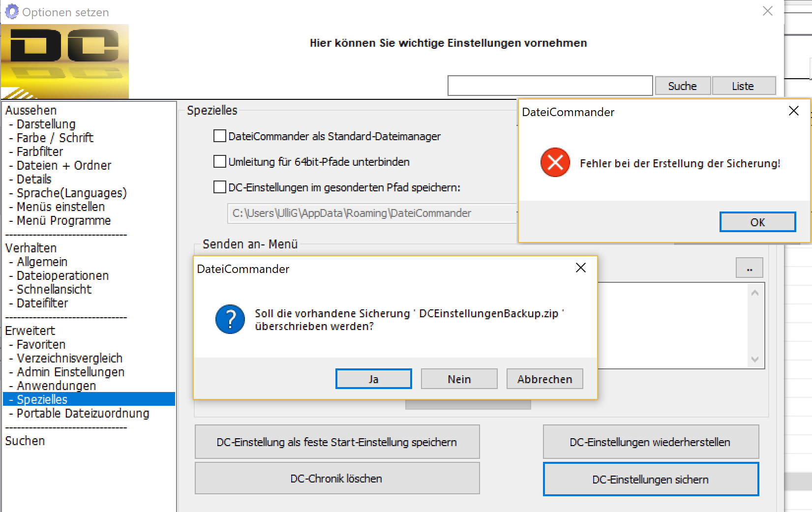Go to Portable Dateizuordnung settings
The width and height of the screenshot is (812, 512).
[83, 414]
